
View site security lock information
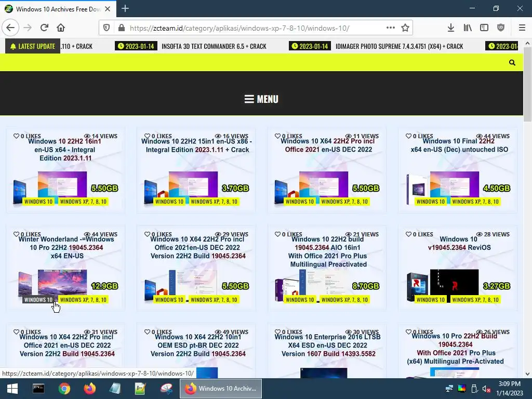tap(122, 28)
